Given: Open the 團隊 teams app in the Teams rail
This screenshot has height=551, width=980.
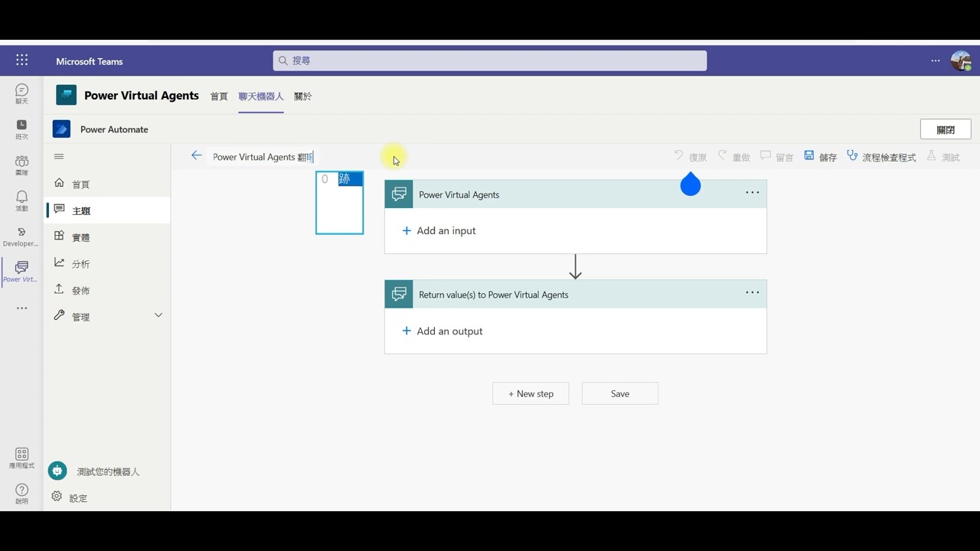Looking at the screenshot, I should pyautogui.click(x=21, y=165).
